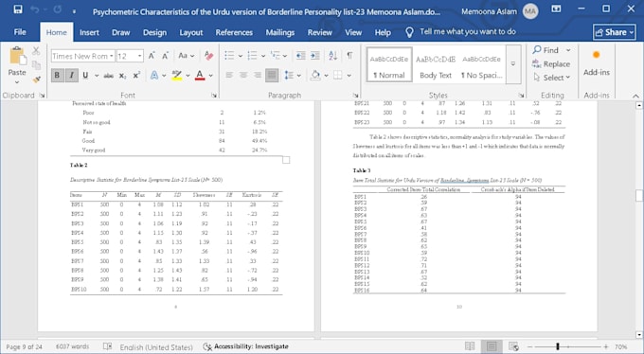Click the Share button
This screenshot has width=644, height=354.
pos(615,32)
